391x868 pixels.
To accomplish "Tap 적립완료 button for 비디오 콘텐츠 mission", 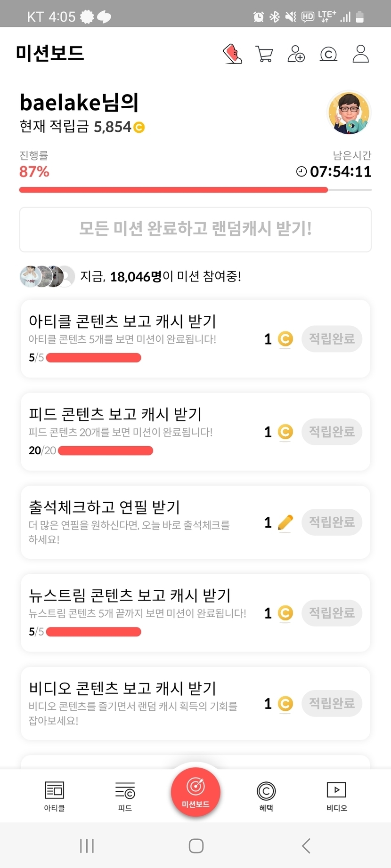I will [332, 703].
